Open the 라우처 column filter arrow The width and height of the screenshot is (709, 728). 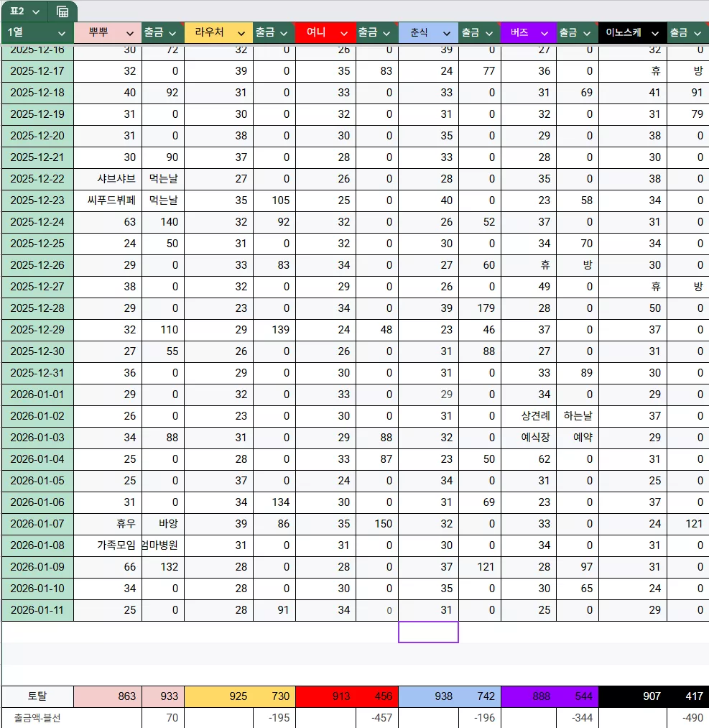pyautogui.click(x=241, y=34)
